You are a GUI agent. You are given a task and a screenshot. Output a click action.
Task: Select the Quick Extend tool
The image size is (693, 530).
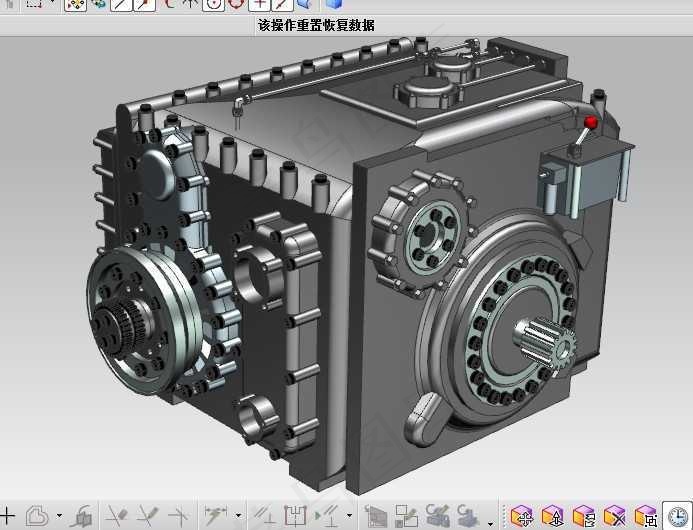tap(148, 515)
